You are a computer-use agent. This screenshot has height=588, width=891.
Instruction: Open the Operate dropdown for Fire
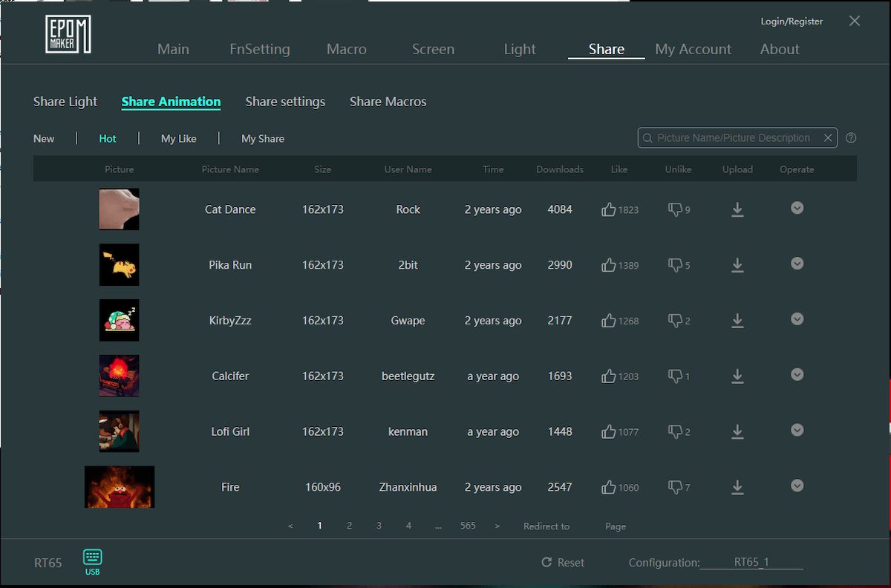point(797,486)
